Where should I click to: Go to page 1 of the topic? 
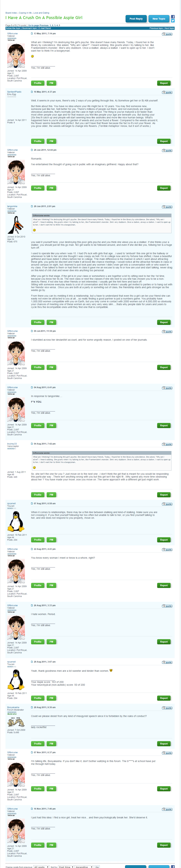click(x=50, y=25)
